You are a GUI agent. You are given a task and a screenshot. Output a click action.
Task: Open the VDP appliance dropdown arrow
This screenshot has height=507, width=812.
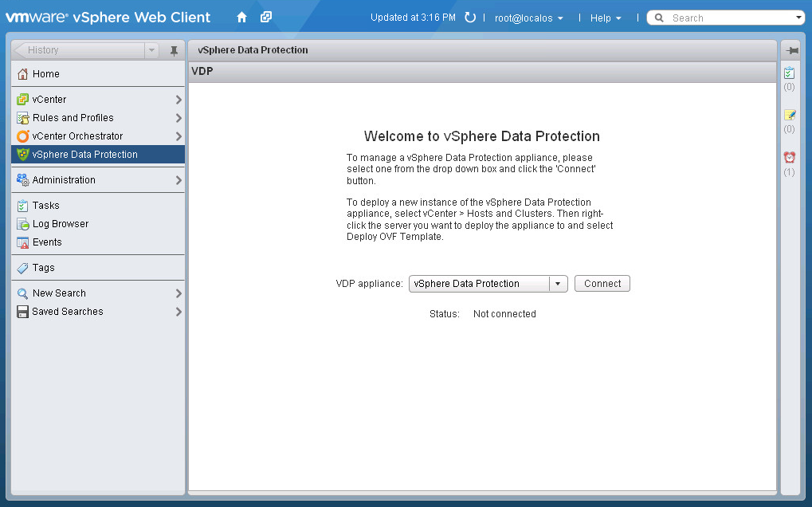click(558, 284)
